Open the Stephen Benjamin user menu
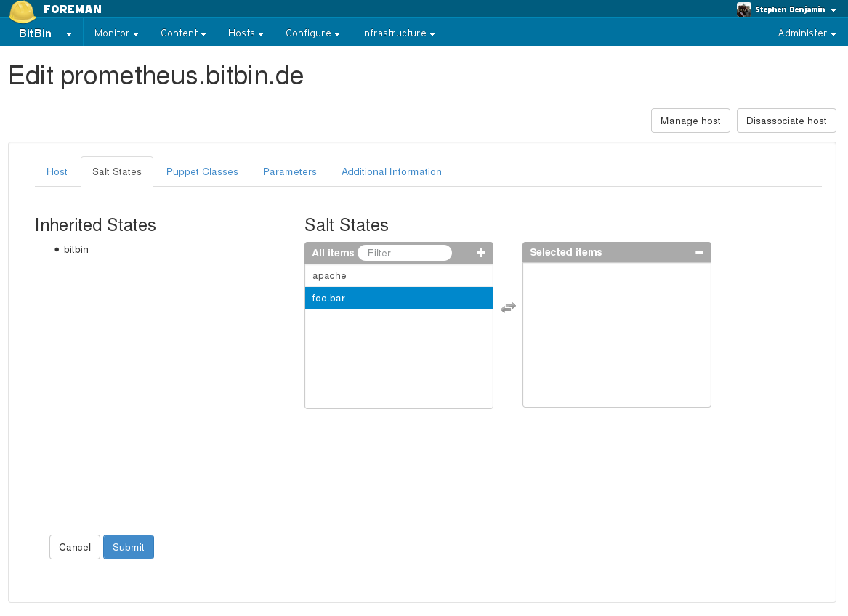The height and width of the screenshot is (616, 848). pos(796,9)
